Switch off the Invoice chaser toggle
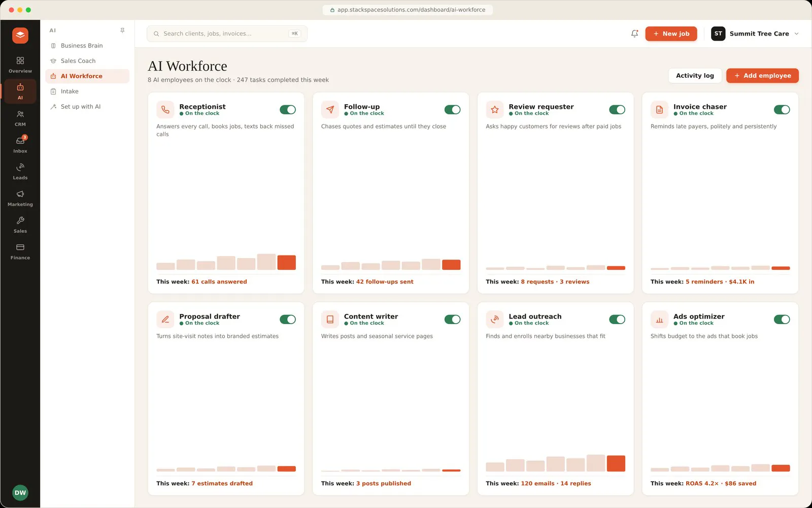The height and width of the screenshot is (508, 812). tap(782, 110)
